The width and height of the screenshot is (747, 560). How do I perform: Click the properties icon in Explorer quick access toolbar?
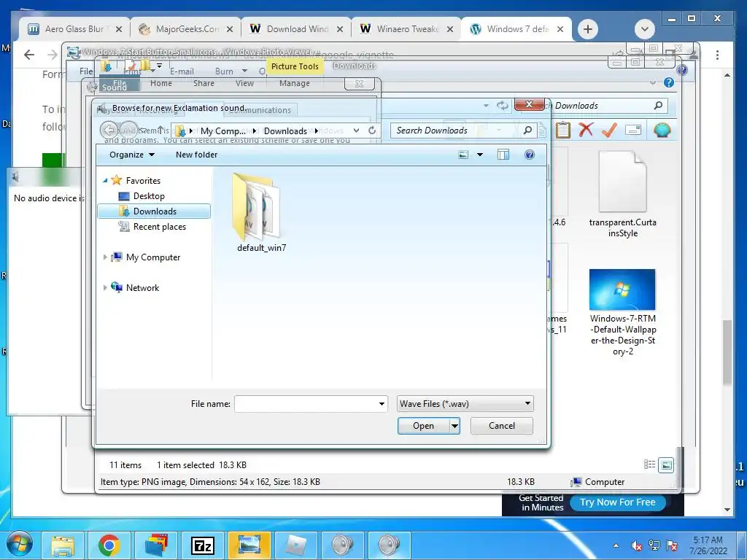pyautogui.click(x=131, y=66)
